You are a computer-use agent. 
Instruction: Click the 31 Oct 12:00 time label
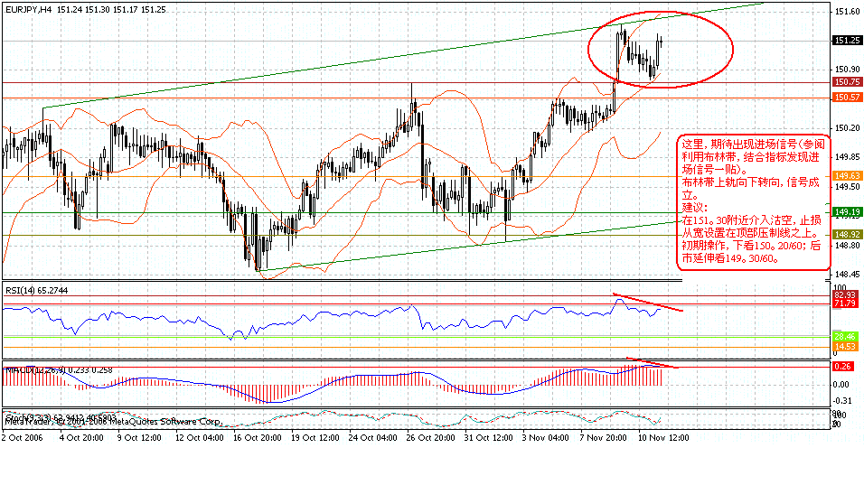point(488,438)
